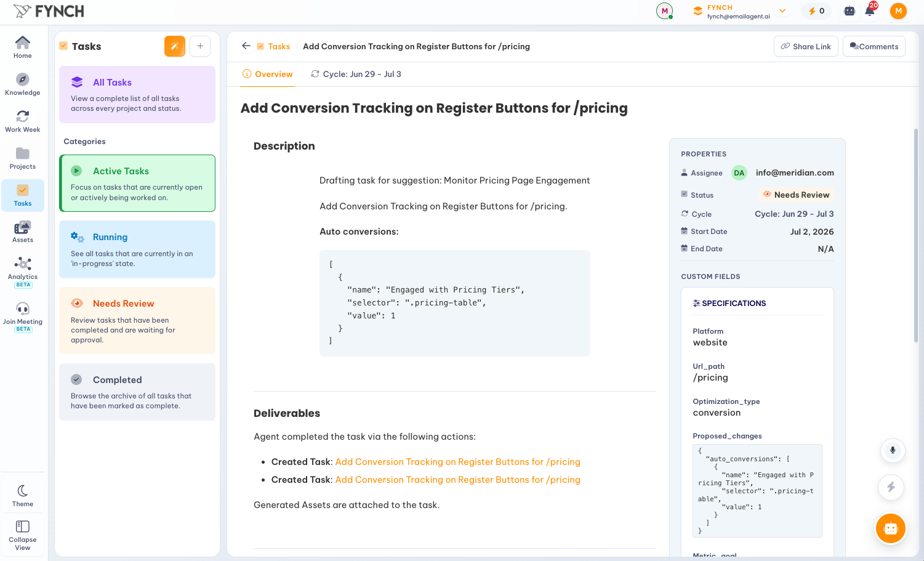Add a new task with plus button
Viewport: 924px width, 561px height.
click(x=200, y=46)
